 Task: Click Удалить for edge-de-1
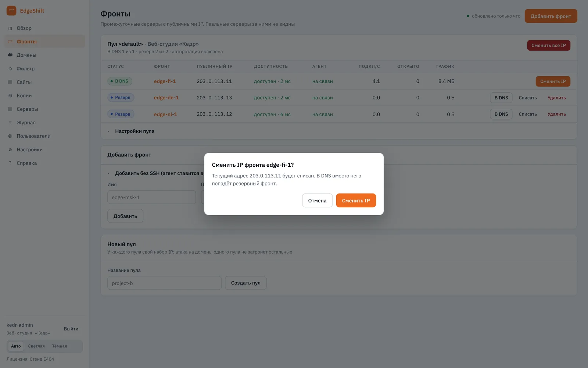pos(556,98)
